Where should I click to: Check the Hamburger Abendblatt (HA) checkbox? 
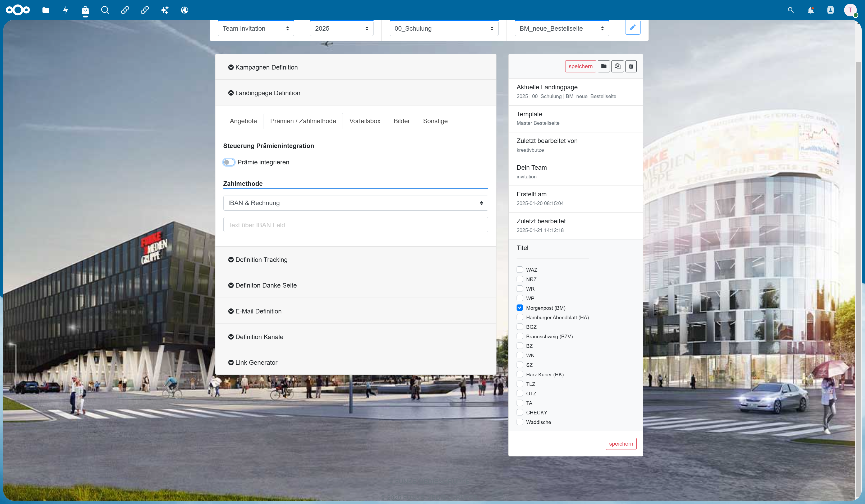point(520,317)
